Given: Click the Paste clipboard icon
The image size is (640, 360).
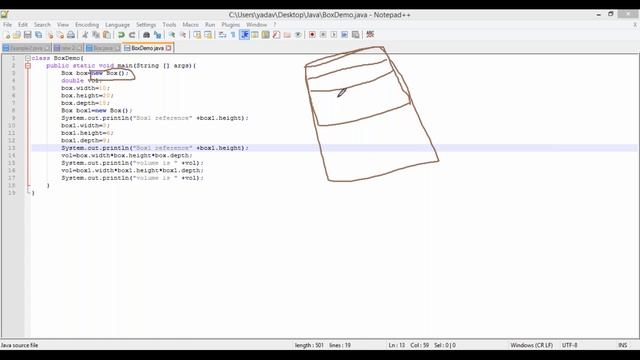Looking at the screenshot, I should [x=107, y=35].
